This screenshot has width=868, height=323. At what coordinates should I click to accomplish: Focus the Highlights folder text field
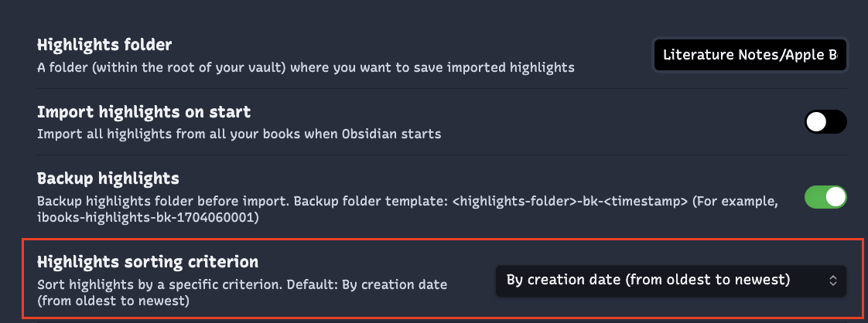750,55
